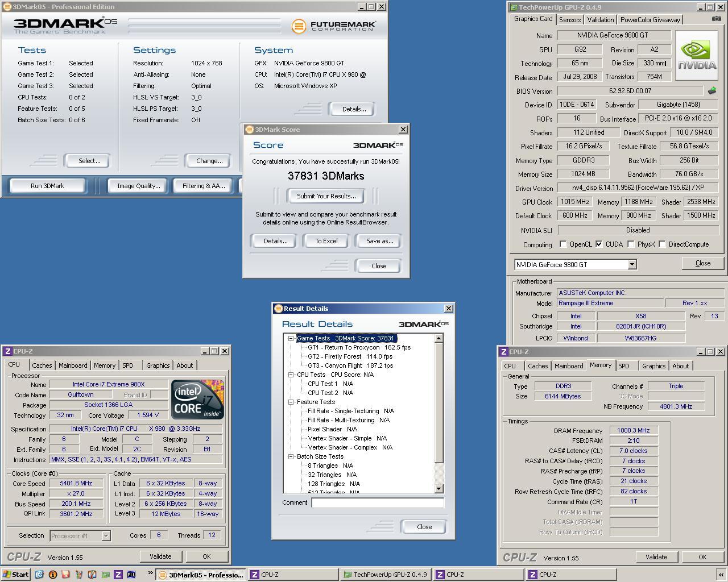Image resolution: width=728 pixels, height=582 pixels.
Task: Click the Memory window's CPU-Z title icon
Action: [x=504, y=352]
